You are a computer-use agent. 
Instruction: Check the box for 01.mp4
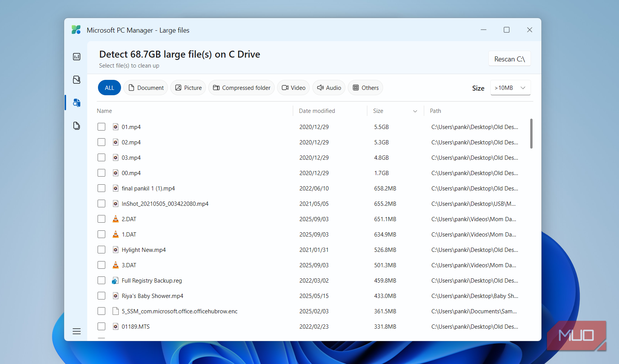click(101, 127)
